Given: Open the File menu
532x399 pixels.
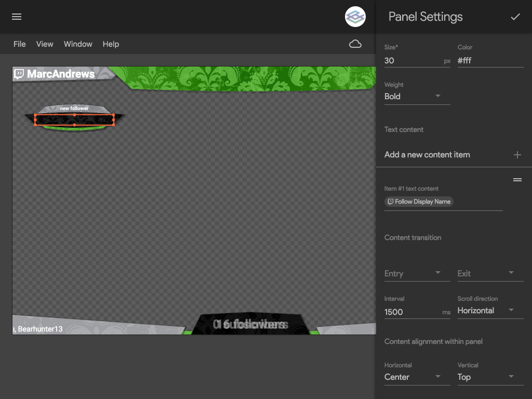Looking at the screenshot, I should point(19,44).
